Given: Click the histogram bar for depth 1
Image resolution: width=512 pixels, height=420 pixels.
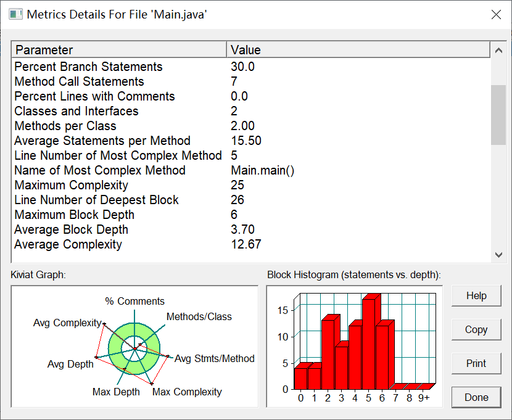Looking at the screenshot, I should click(x=315, y=379).
